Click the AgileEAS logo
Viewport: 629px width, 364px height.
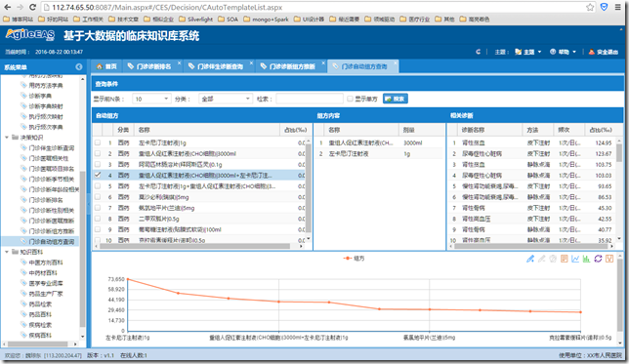click(30, 35)
